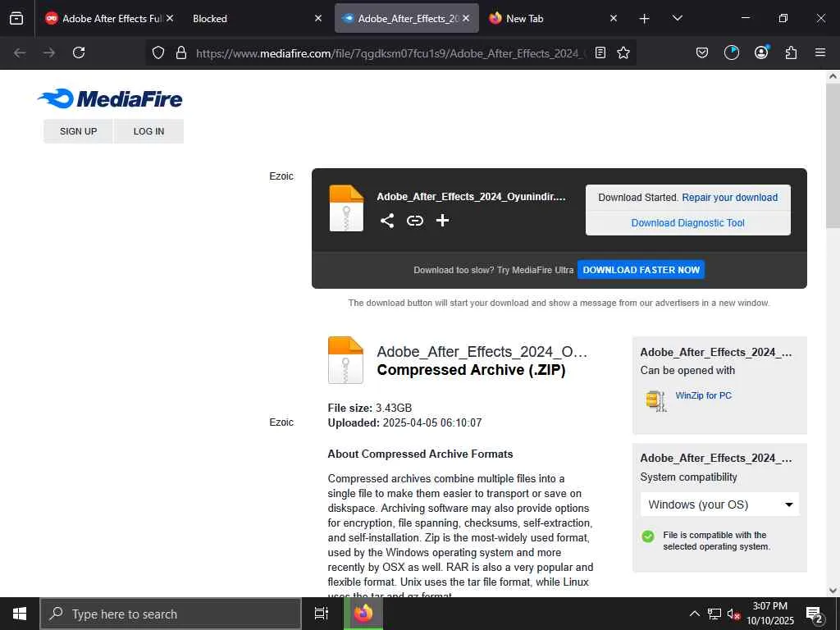
Task: Open the new tab plus button
Action: point(645,19)
